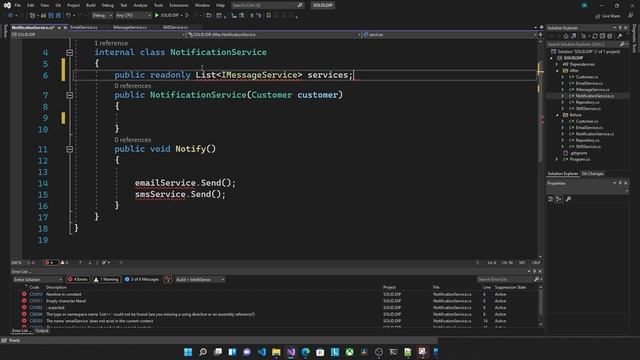Collapse the After folder in Solution Explorer

(x=558, y=71)
